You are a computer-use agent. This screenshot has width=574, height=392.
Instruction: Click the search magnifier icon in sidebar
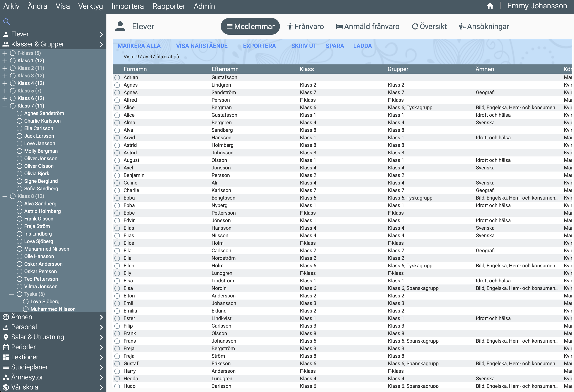click(7, 22)
